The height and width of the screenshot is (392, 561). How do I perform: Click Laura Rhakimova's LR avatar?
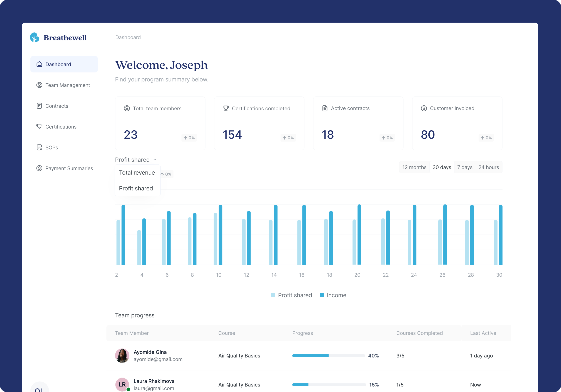122,384
